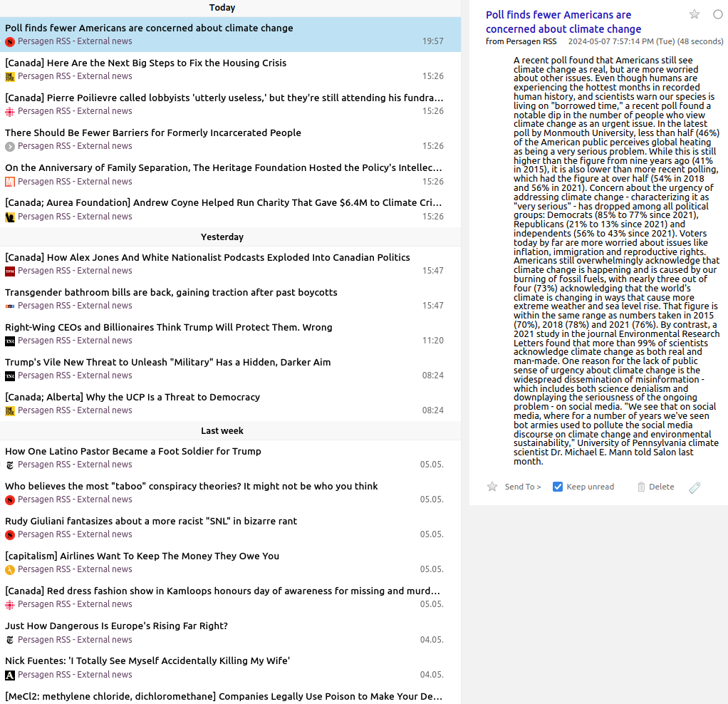Click the favicon on the UCP Threat to Democracy row
The image size is (728, 704).
point(10,410)
